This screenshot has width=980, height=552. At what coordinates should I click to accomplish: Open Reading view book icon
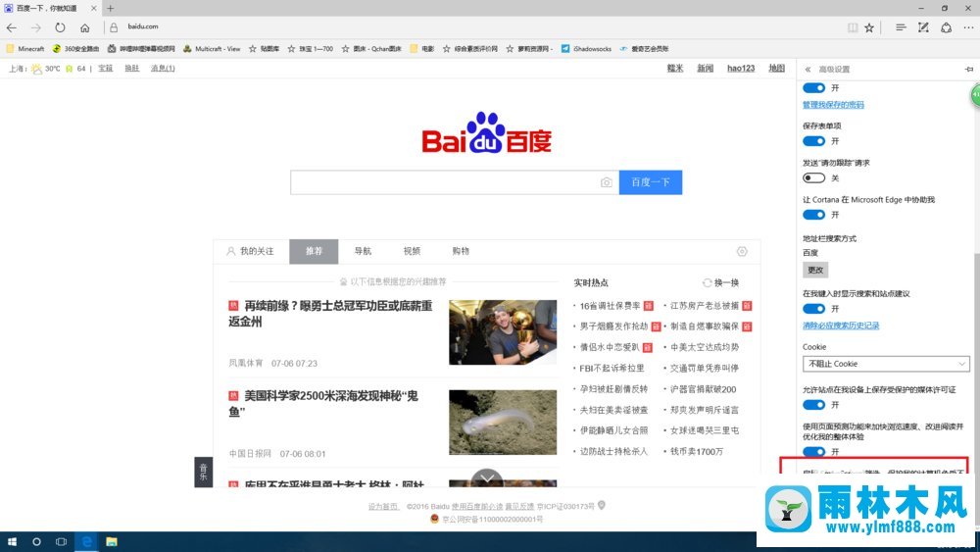(x=853, y=27)
